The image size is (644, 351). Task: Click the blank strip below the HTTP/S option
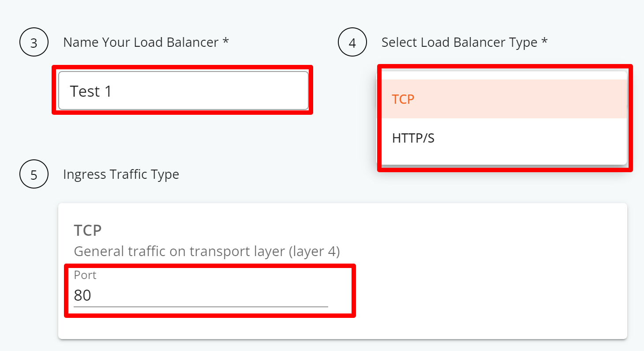(504, 161)
